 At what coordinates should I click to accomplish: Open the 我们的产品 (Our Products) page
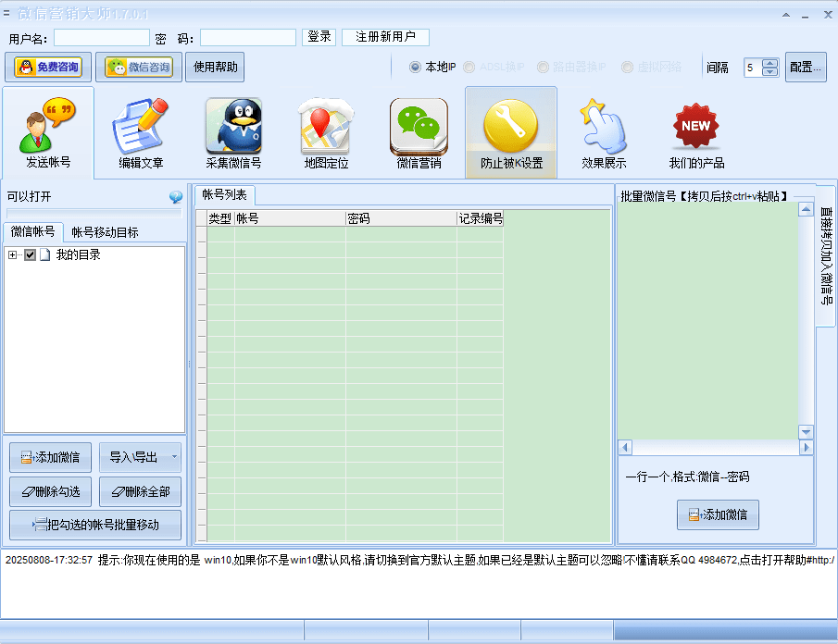click(x=694, y=130)
